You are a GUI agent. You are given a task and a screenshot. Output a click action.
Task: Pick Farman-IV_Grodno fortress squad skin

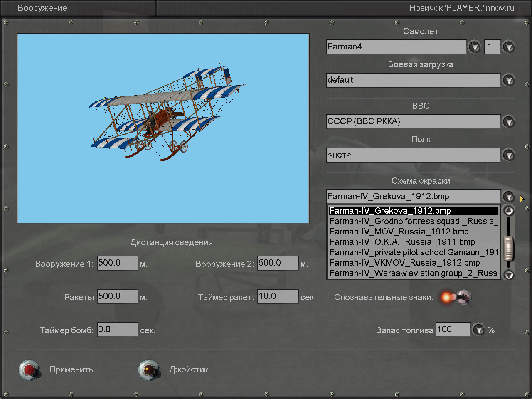[413, 221]
